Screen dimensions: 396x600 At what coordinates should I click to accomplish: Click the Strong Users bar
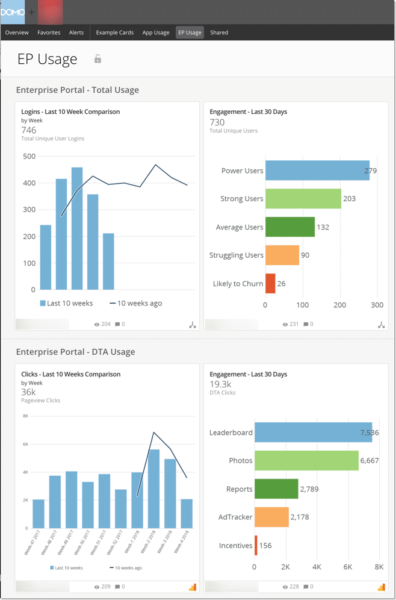[x=303, y=199]
